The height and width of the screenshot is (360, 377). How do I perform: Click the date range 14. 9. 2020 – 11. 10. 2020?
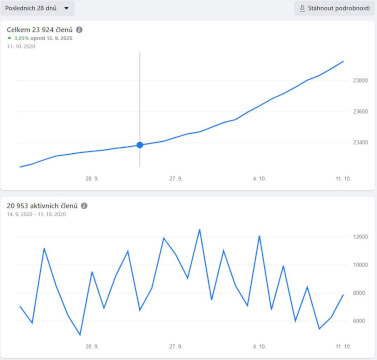36,214
